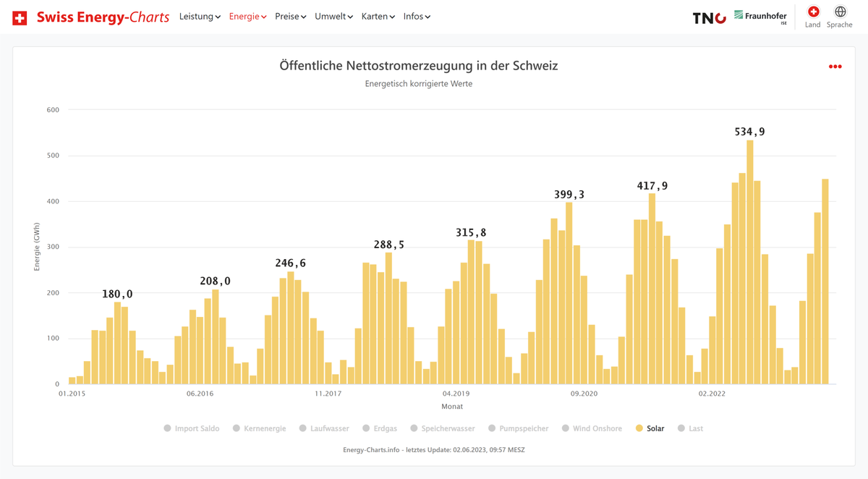
Task: Toggle the Erdgas series visibility
Action: (x=380, y=428)
